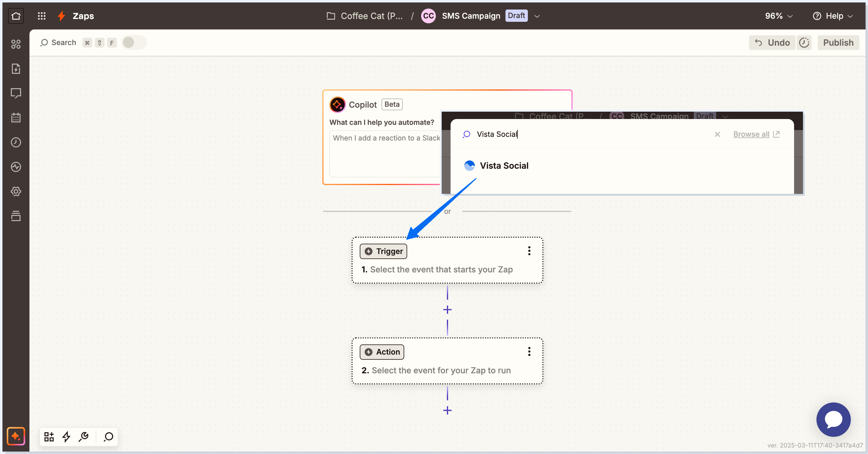868x454 pixels.
Task: Add step with plus between Trigger and Action
Action: coord(447,310)
